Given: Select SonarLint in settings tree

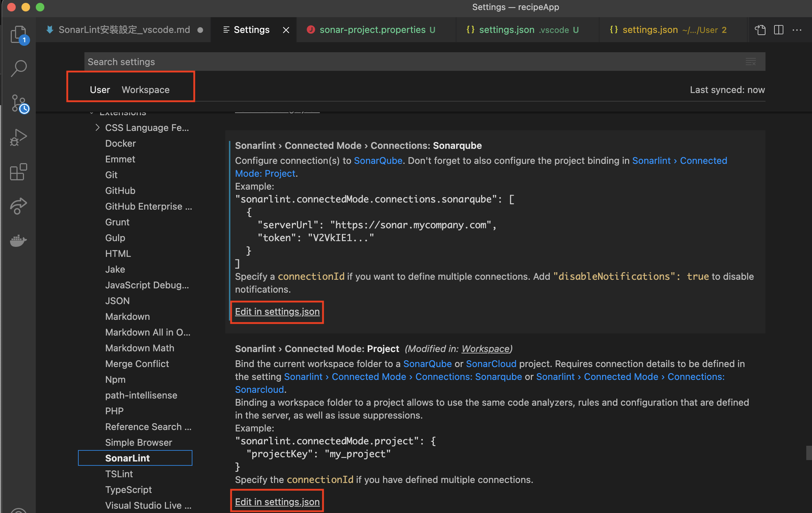Looking at the screenshot, I should tap(135, 458).
